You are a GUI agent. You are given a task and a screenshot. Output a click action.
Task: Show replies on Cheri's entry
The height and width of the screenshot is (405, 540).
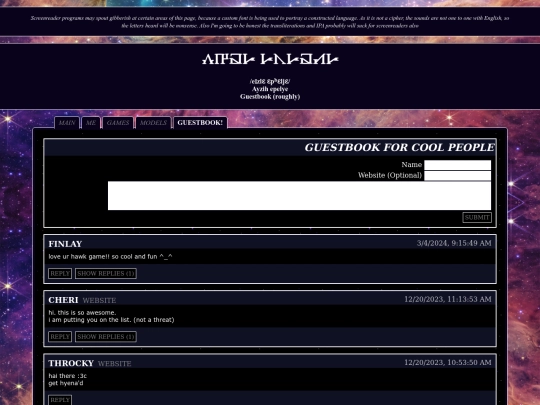pos(106,336)
